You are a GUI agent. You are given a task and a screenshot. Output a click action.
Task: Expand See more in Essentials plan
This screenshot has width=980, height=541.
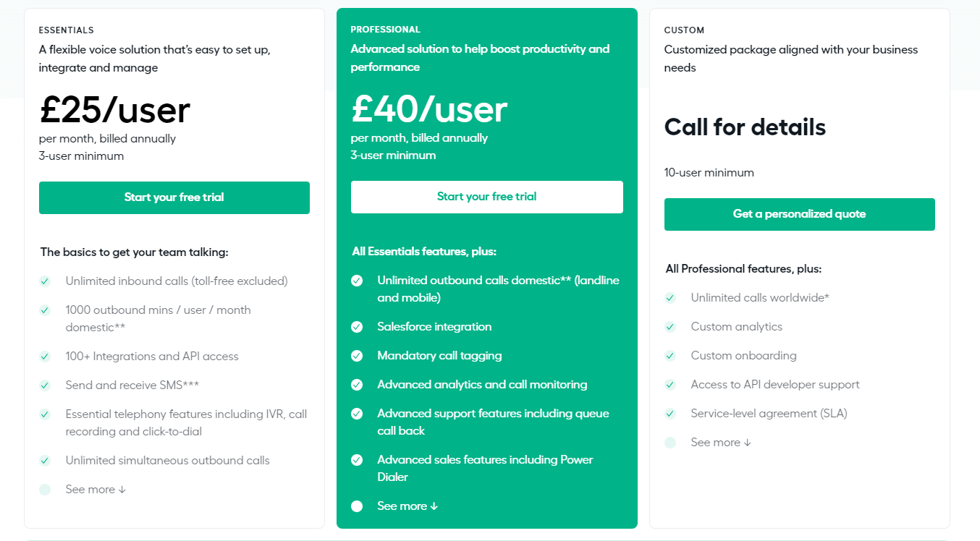(96, 490)
